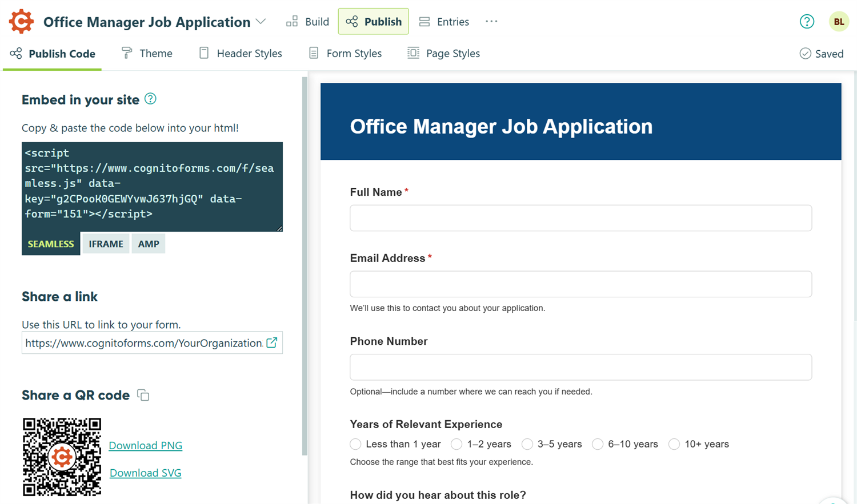Image resolution: width=857 pixels, height=504 pixels.
Task: Select the AMP embed option
Action: [149, 244]
